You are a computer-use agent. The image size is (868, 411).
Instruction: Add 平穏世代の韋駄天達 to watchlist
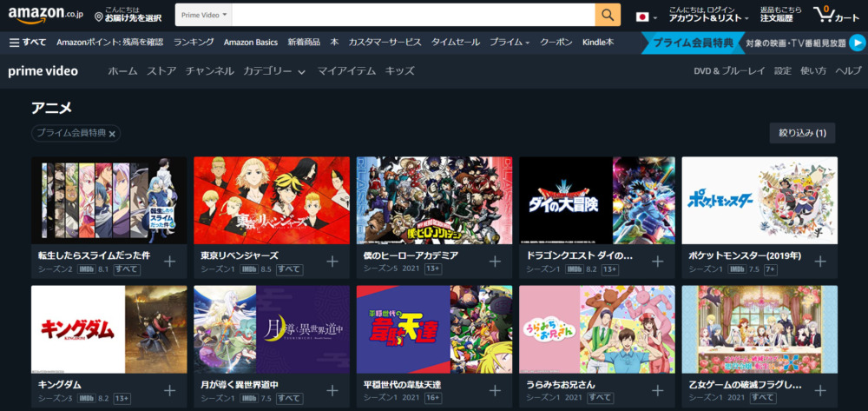pyautogui.click(x=495, y=390)
